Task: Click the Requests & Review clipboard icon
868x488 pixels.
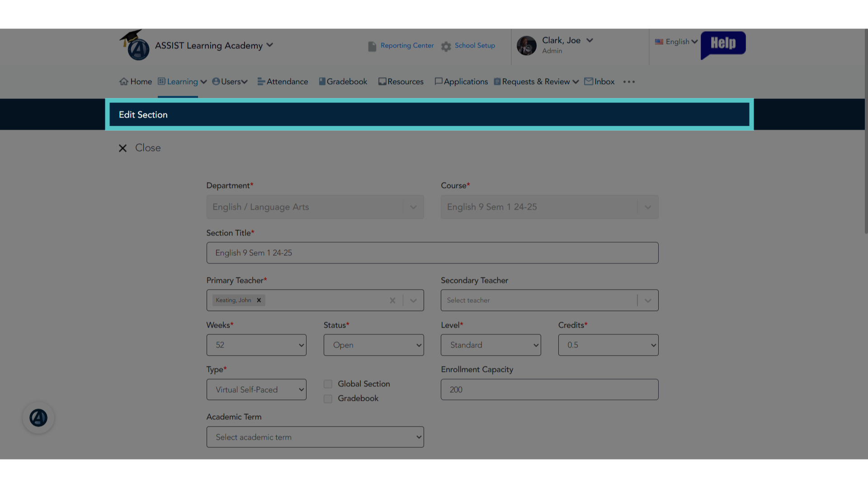Action: [497, 82]
